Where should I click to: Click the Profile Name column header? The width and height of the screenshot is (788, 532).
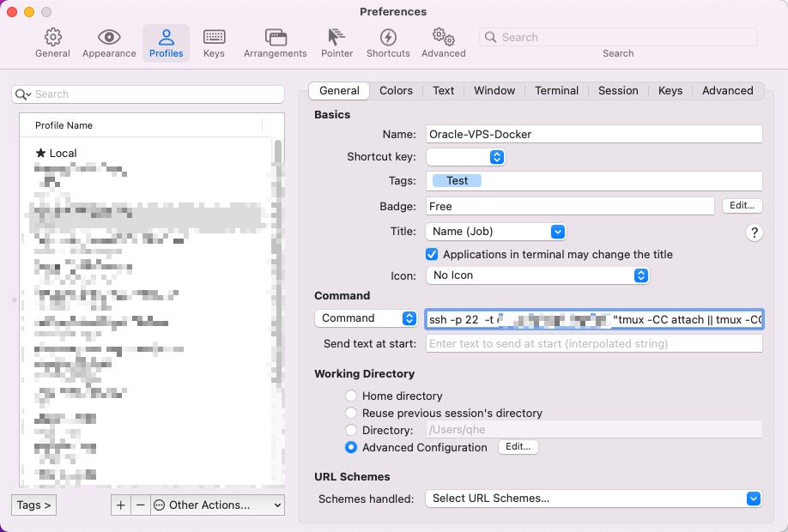(141, 125)
